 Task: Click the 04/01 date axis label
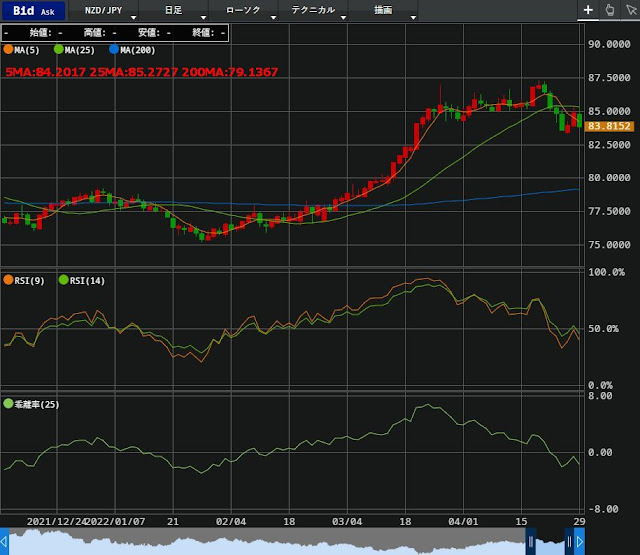463,522
